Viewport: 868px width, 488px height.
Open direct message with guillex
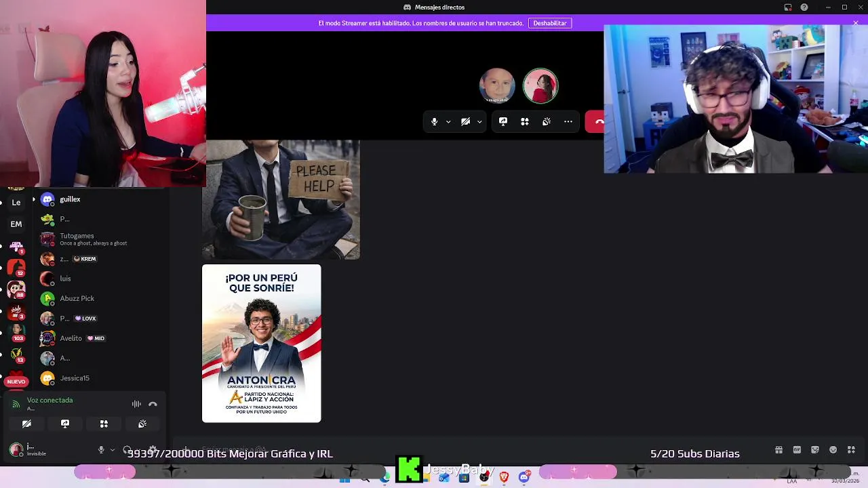[x=100, y=199]
